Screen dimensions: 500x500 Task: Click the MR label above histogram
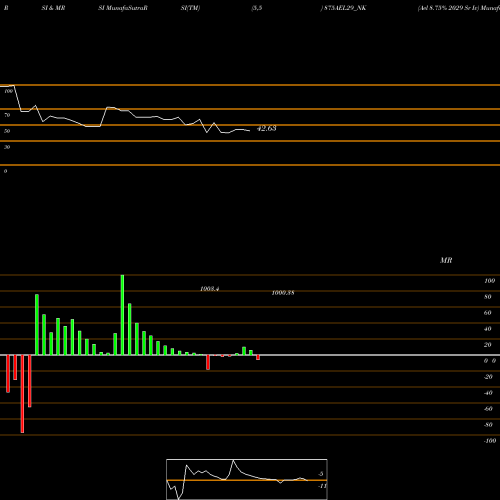tap(446, 260)
